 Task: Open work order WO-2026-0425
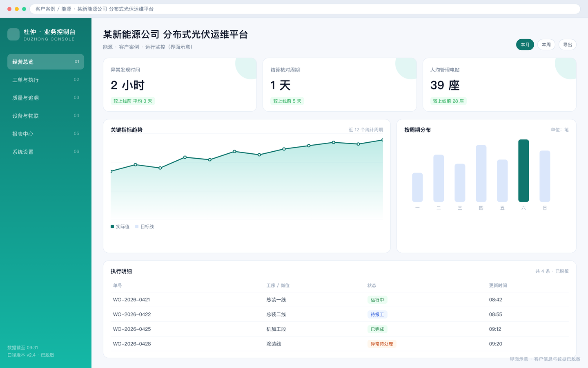click(132, 329)
